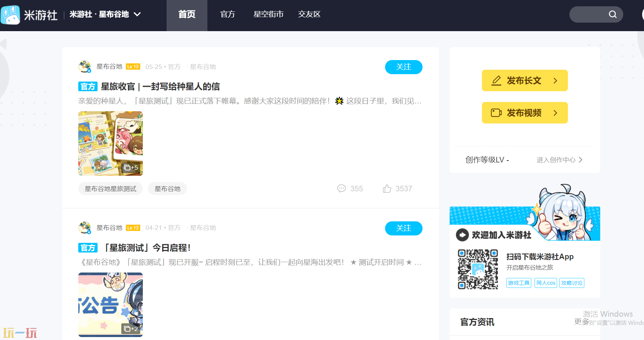Open post 「星旅测试」今日启程!

tap(146, 248)
